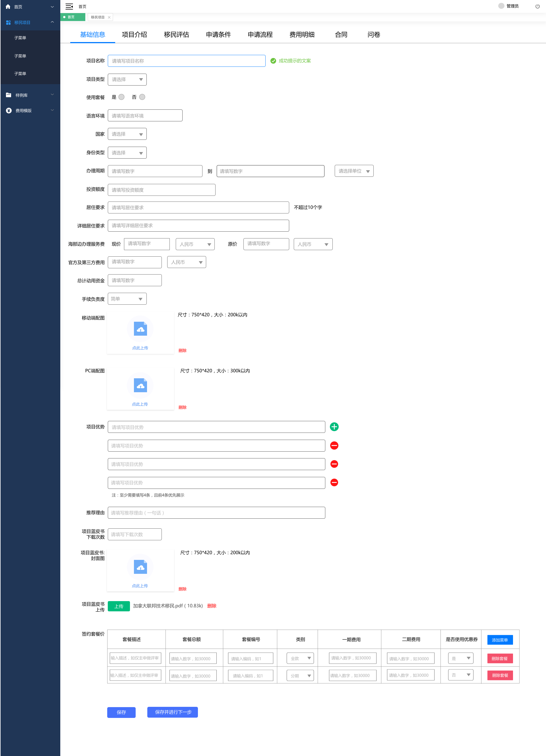The width and height of the screenshot is (546, 756).
Task: Click the green plus add advantage icon
Action: tap(334, 427)
